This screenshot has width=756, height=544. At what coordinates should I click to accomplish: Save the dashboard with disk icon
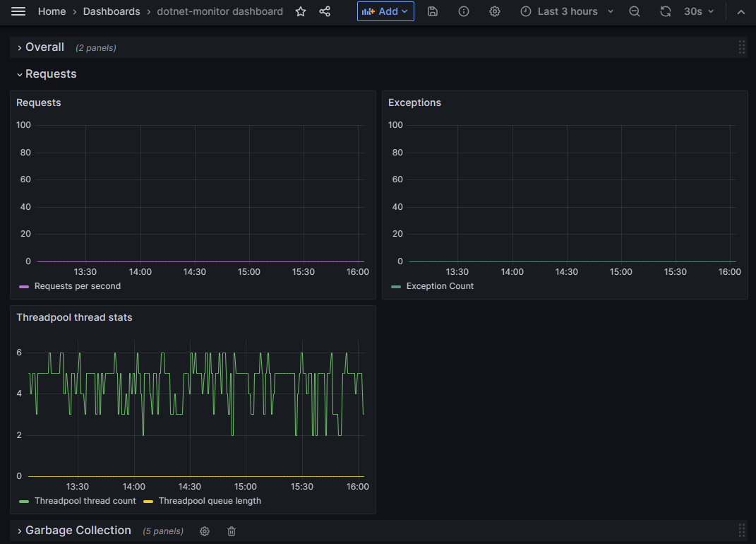click(x=433, y=11)
